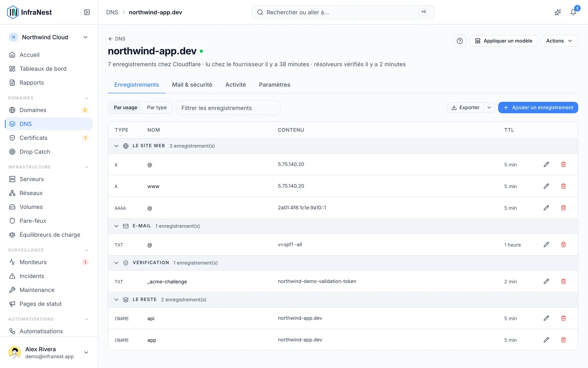The height and width of the screenshot is (368, 588).
Task: Edit the api CNAME record
Action: tap(546, 318)
